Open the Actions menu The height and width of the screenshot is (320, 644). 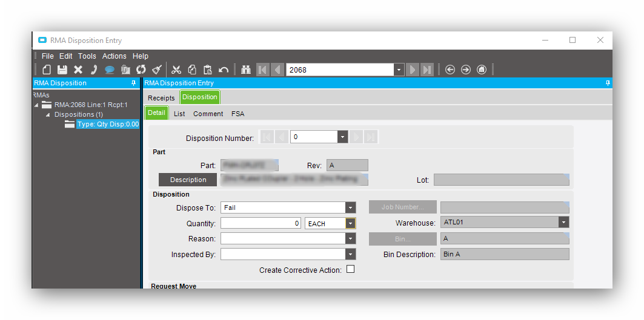114,56
